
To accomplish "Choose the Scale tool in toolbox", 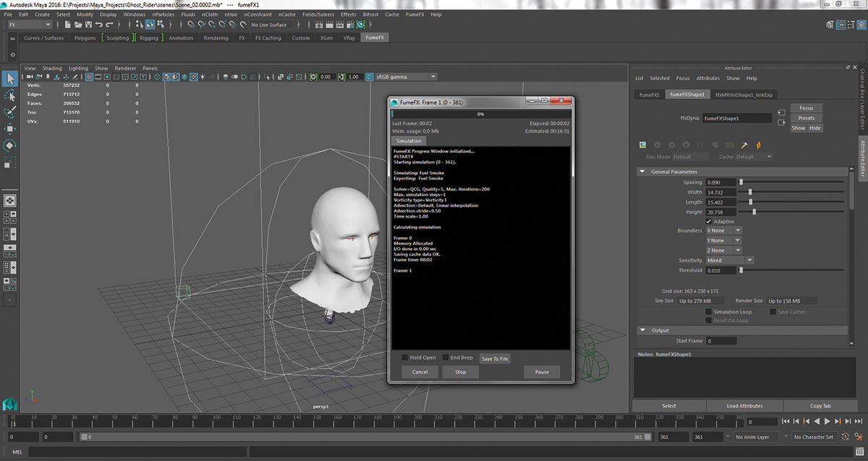I will 10,162.
